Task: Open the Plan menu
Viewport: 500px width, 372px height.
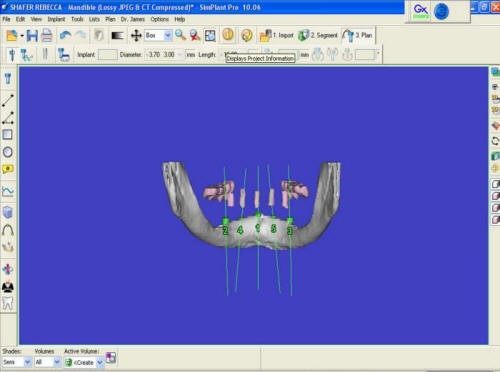Action: coord(110,19)
